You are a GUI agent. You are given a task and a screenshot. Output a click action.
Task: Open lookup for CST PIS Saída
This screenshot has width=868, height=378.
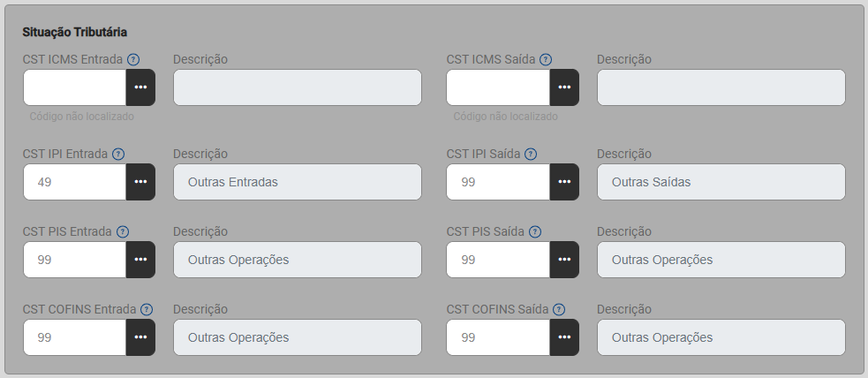tap(564, 260)
